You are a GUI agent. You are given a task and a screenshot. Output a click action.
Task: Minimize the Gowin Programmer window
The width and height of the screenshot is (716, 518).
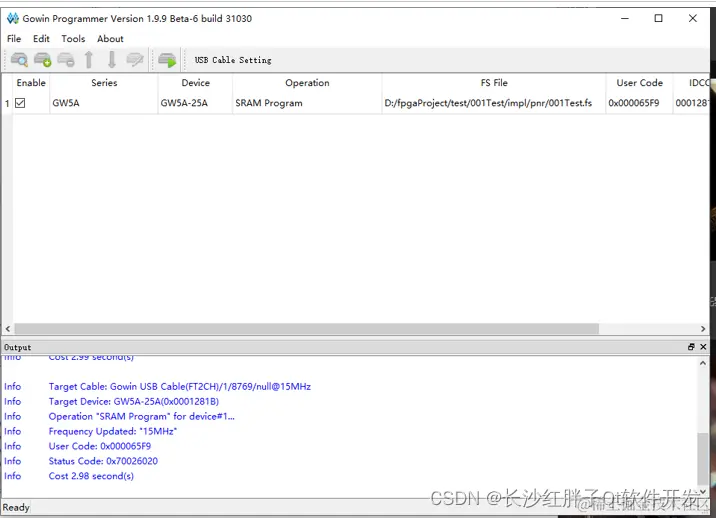(x=625, y=18)
